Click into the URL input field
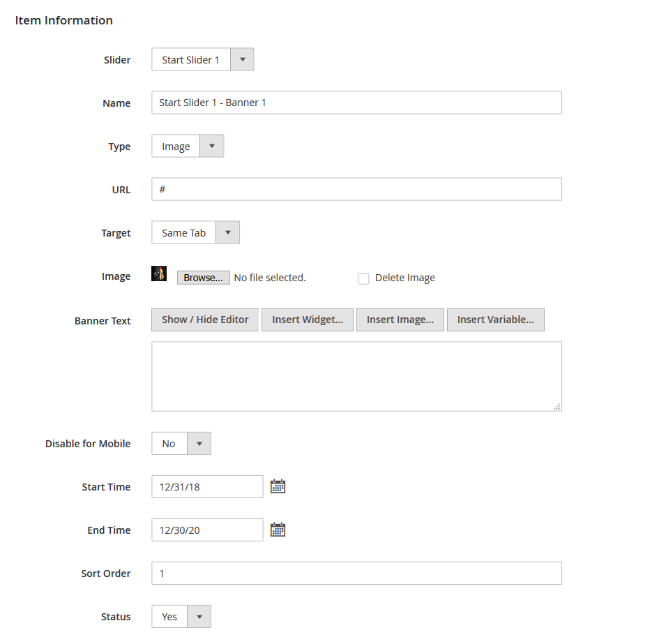The width and height of the screenshot is (666, 644). pos(356,189)
